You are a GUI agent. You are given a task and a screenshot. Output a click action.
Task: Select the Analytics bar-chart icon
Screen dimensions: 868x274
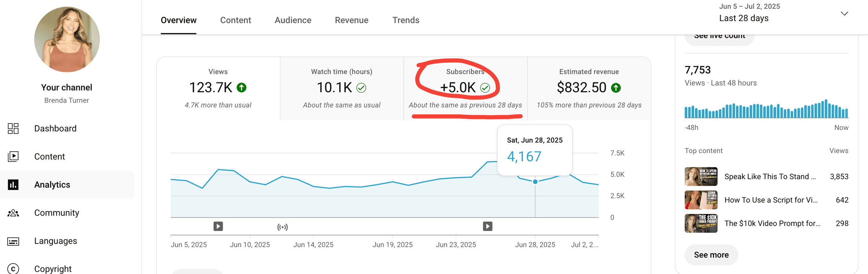click(x=13, y=185)
